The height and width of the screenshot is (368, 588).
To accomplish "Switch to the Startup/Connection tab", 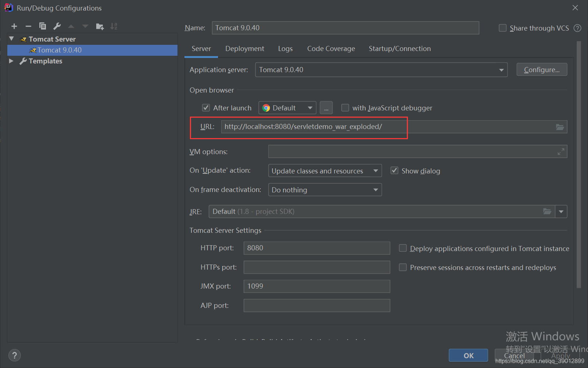I will (400, 49).
